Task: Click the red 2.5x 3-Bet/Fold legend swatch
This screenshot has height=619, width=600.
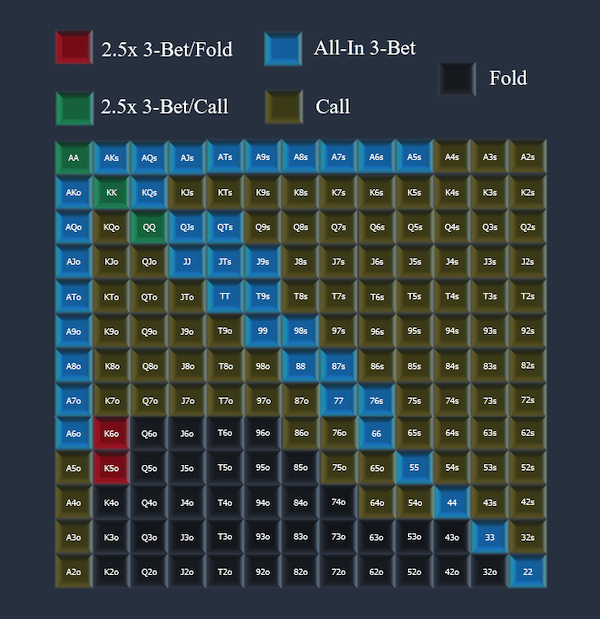Action: 74,47
